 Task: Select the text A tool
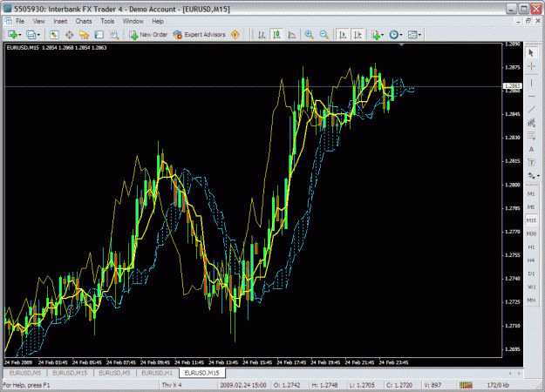[531, 149]
